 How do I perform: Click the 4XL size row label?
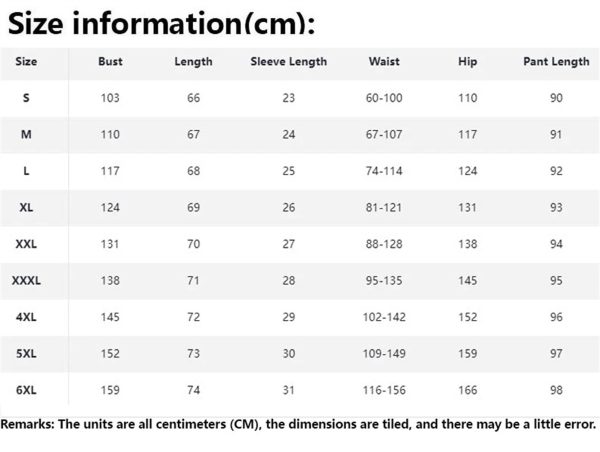tap(26, 317)
